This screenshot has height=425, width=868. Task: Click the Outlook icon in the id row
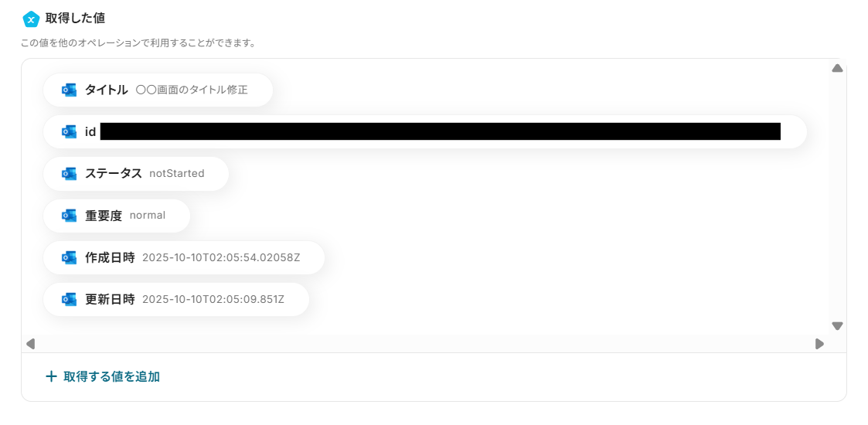(70, 131)
